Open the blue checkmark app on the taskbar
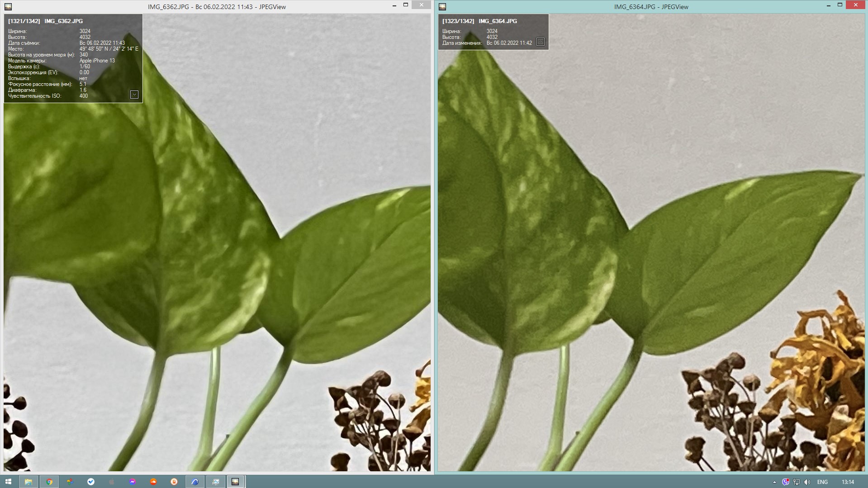 tap(90, 482)
